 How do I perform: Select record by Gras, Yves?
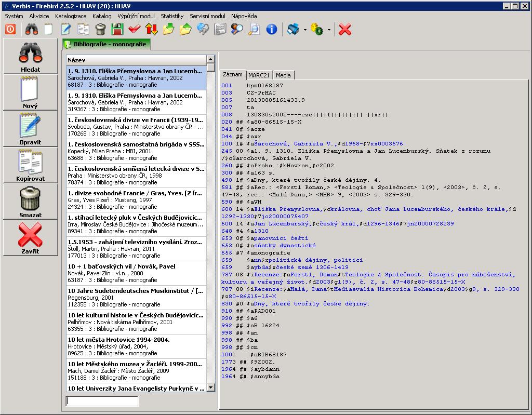pos(136,200)
